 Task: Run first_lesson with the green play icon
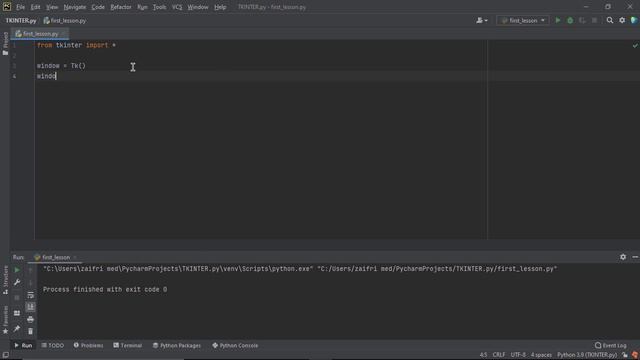coord(558,20)
